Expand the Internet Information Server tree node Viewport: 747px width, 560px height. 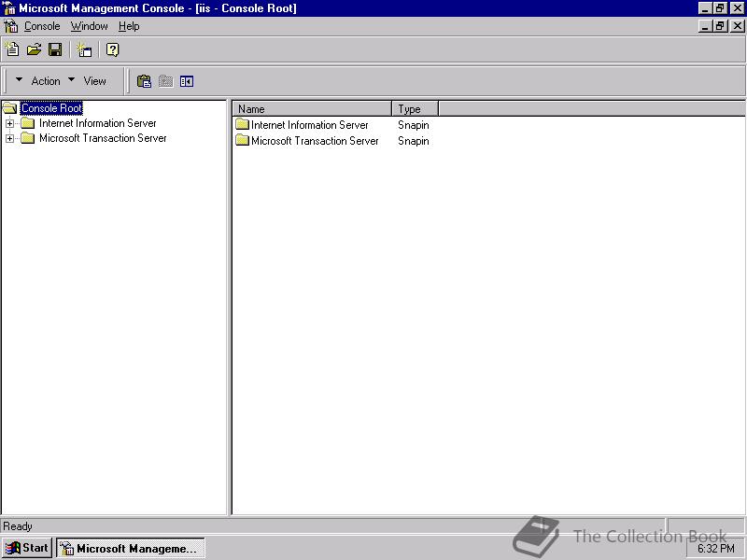[x=9, y=124]
